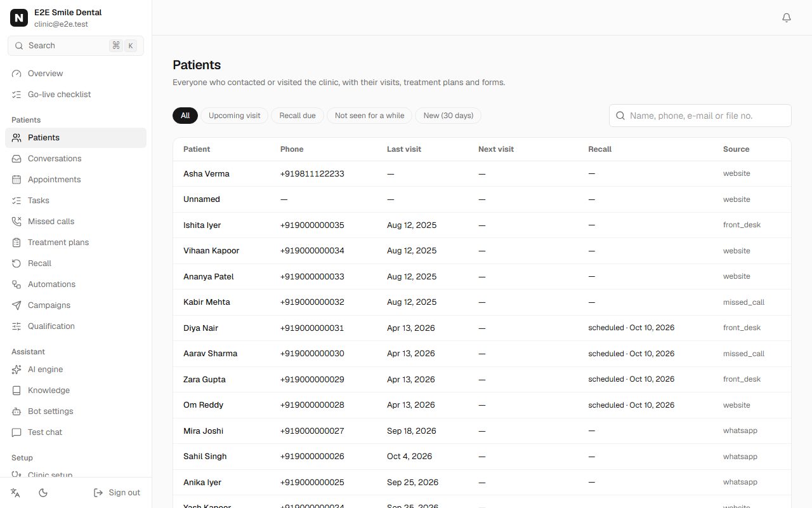Screen dimensions: 812x508
Task: Open Overview in the sidebar
Action: [x=75, y=74]
